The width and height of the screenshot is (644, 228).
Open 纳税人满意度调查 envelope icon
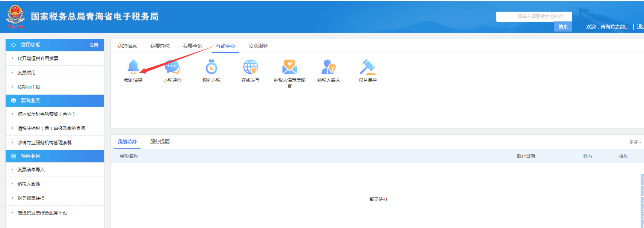pyautogui.click(x=289, y=67)
